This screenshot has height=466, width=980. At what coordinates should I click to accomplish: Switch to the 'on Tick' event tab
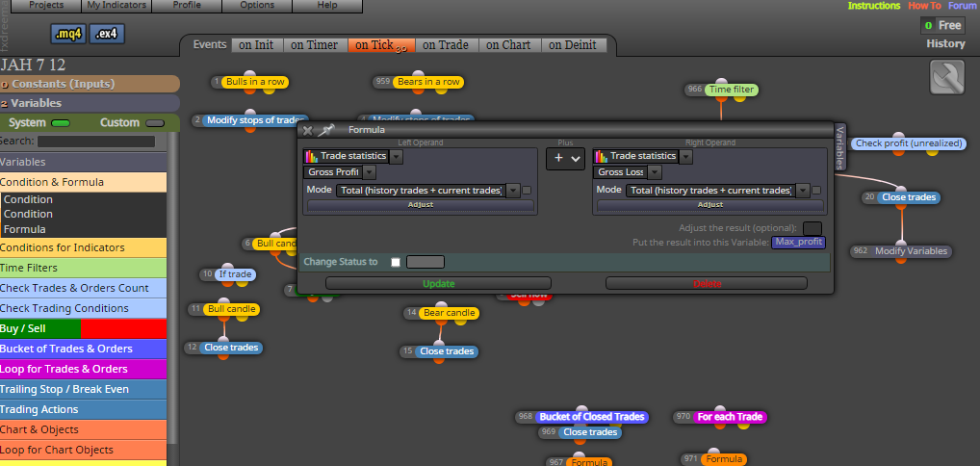pos(380,45)
